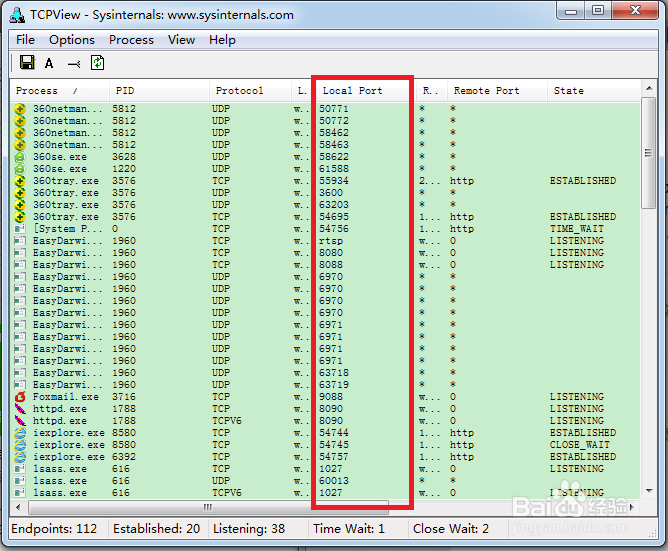Select the EasyDarwi icon on rtsp port
The width and height of the screenshot is (668, 551).
(x=20, y=241)
